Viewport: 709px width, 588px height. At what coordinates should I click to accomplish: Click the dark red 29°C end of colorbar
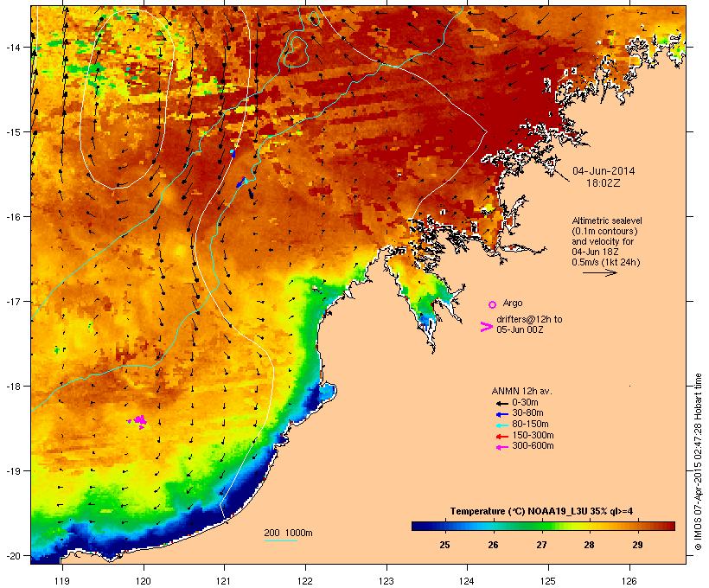point(667,526)
